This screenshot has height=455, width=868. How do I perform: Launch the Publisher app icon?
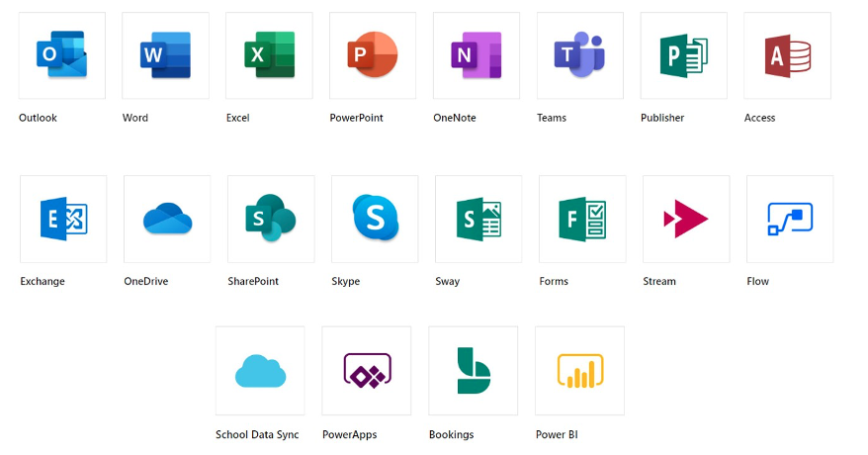point(683,55)
